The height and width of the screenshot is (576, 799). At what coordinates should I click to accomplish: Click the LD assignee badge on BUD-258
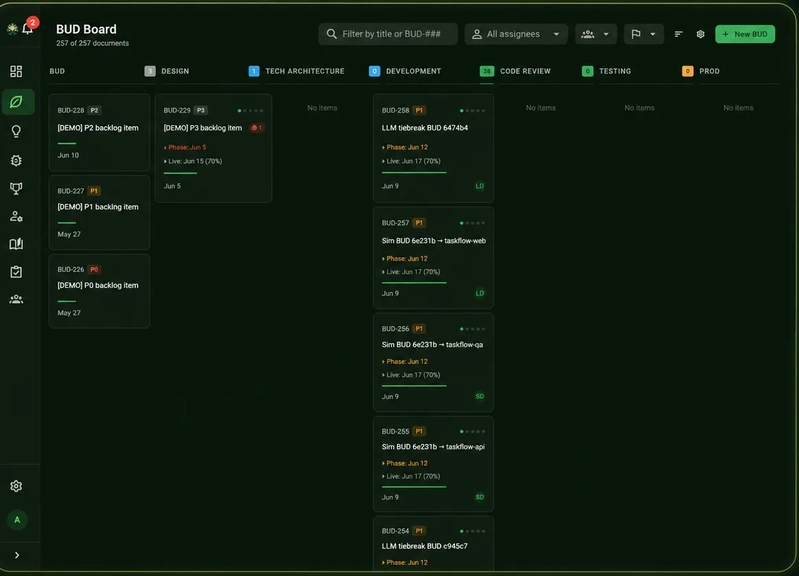click(480, 186)
